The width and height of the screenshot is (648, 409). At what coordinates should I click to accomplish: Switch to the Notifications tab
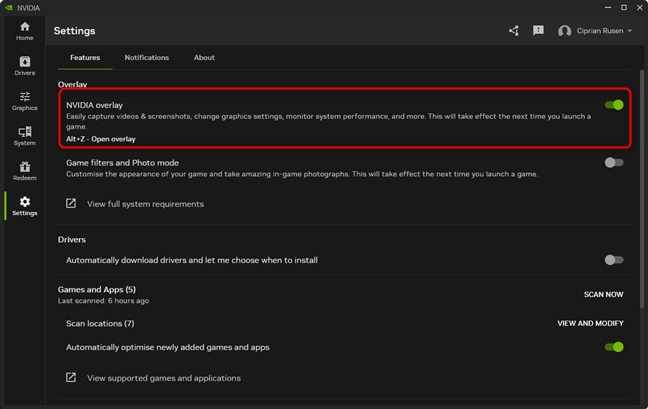click(147, 57)
